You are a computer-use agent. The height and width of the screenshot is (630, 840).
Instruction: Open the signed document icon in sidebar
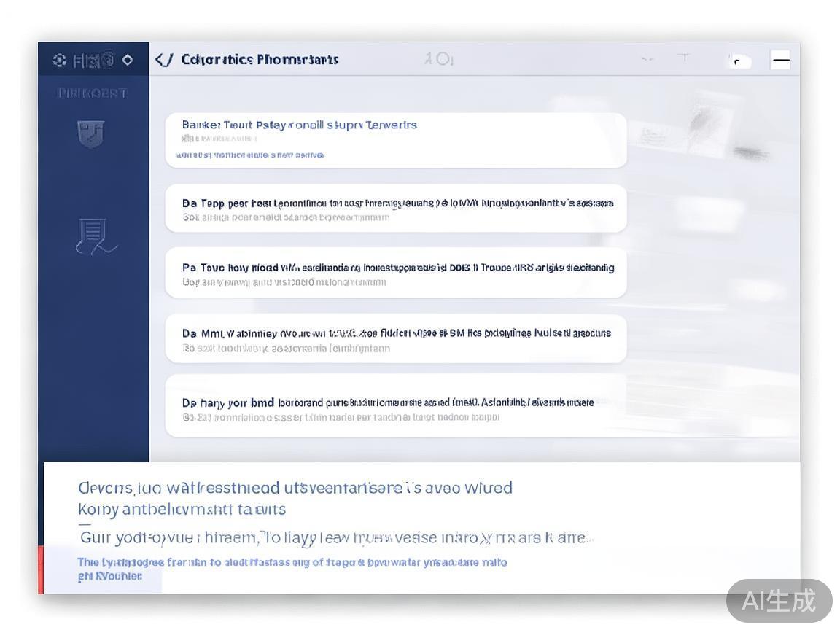pos(95,237)
